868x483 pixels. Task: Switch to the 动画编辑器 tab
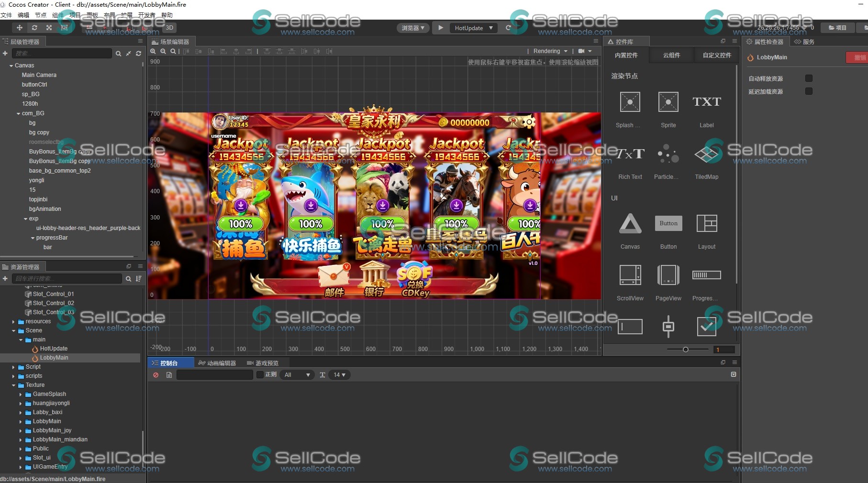click(216, 362)
